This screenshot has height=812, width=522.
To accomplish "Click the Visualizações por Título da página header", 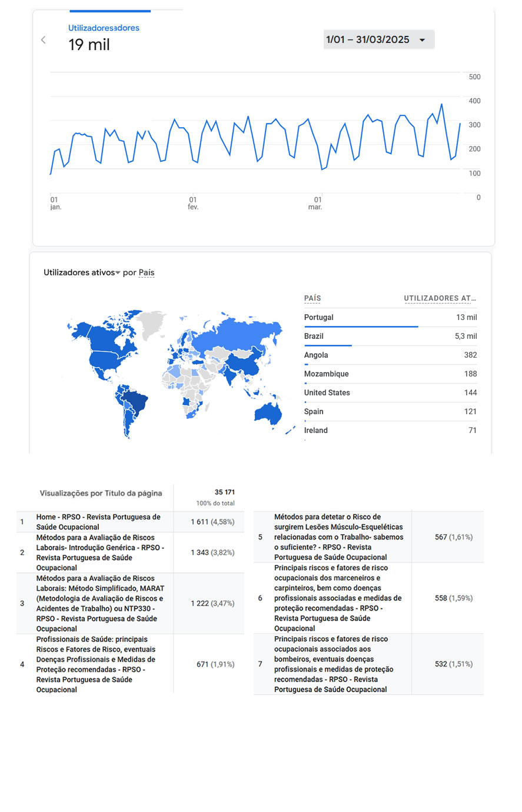I will (101, 493).
